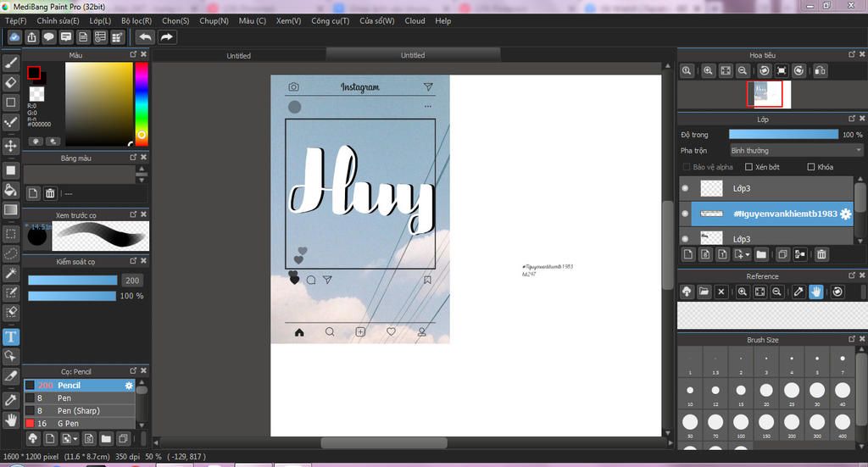This screenshot has width=868, height=467.
Task: Detach the Màu color panel
Action: [x=133, y=54]
